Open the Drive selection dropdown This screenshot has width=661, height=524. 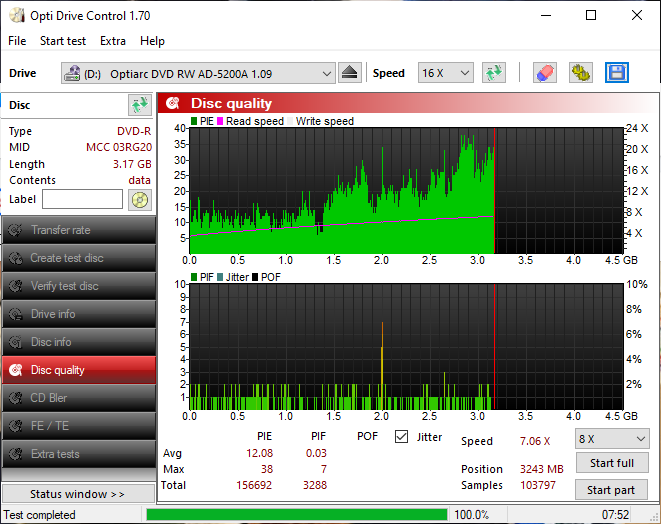click(x=198, y=73)
